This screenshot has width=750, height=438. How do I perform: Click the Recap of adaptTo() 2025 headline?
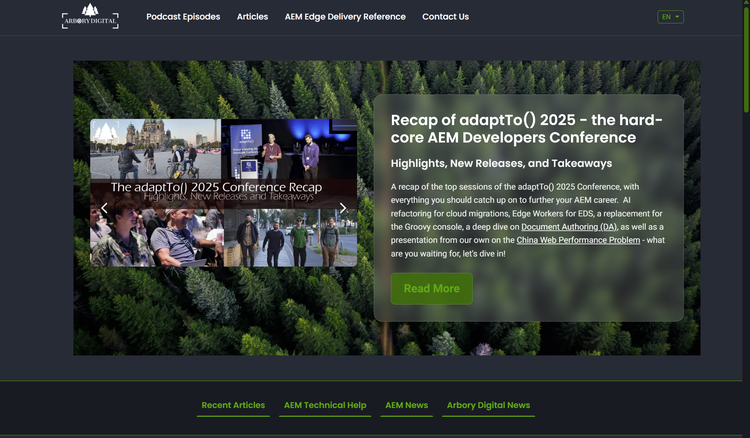pos(526,129)
